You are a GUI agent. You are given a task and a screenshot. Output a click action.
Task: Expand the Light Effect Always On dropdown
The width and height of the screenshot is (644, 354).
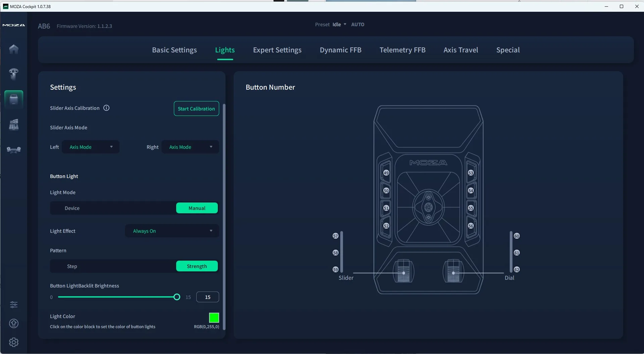click(172, 231)
